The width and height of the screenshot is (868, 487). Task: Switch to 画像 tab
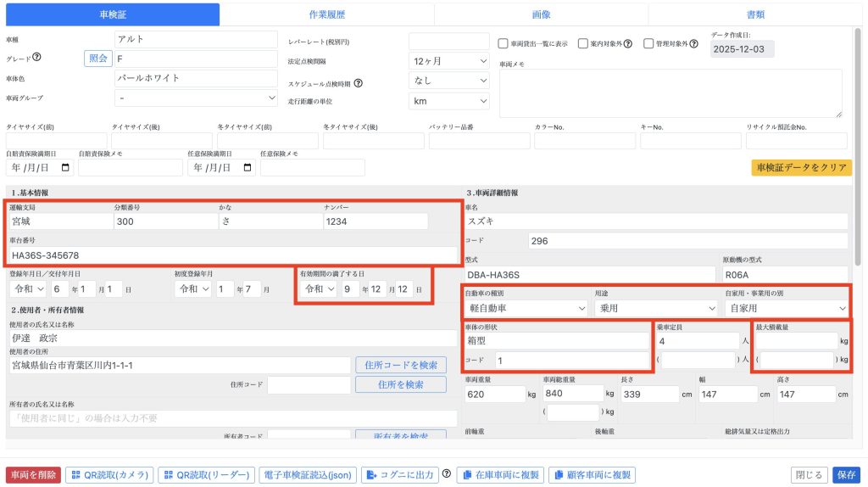coord(541,14)
